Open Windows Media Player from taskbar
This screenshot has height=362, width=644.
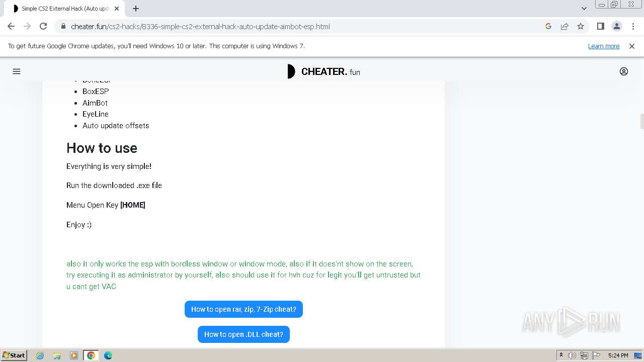74,355
